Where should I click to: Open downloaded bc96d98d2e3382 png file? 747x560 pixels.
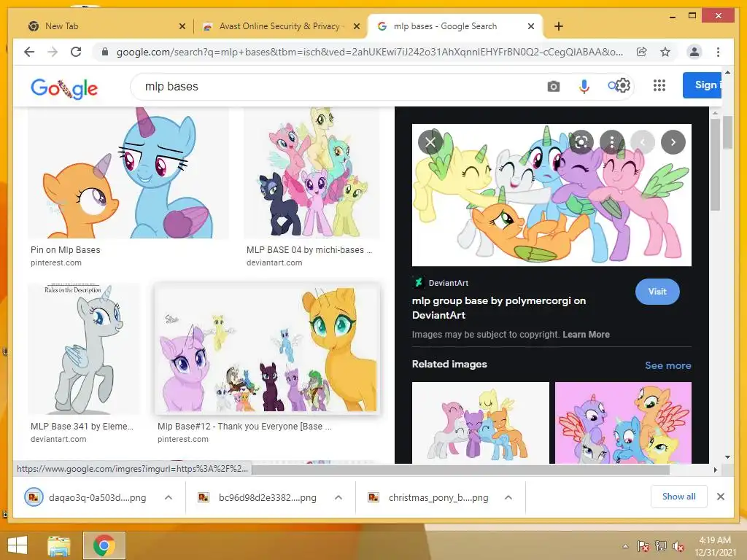[258, 497]
